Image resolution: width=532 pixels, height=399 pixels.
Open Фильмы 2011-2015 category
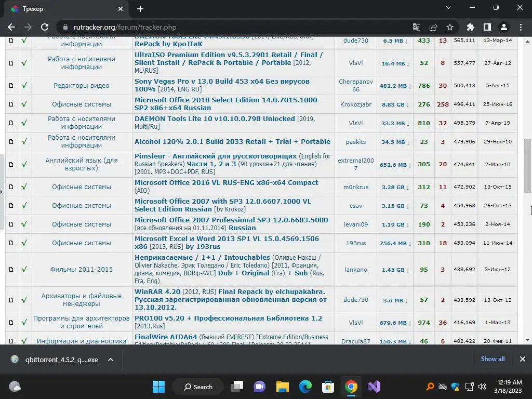pyautogui.click(x=82, y=270)
